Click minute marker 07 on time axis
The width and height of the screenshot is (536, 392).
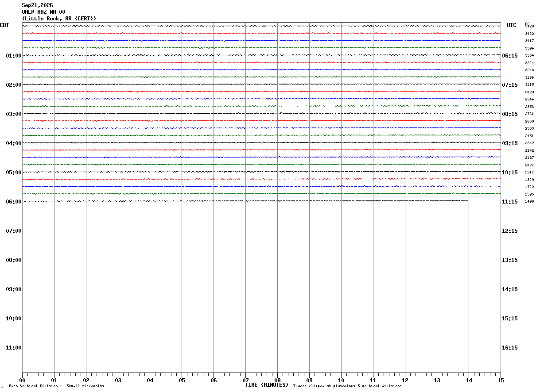(x=245, y=380)
